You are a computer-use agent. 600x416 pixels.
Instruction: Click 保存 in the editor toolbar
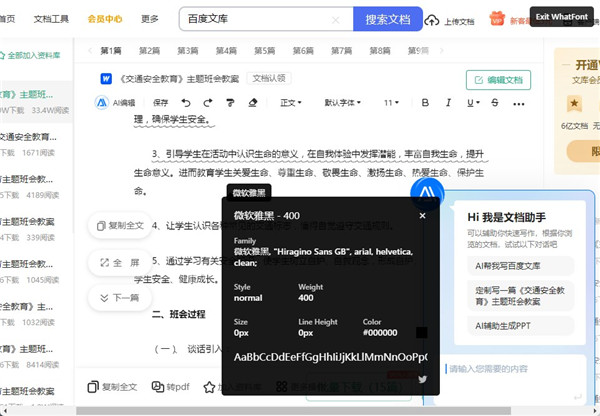pyautogui.click(x=160, y=103)
